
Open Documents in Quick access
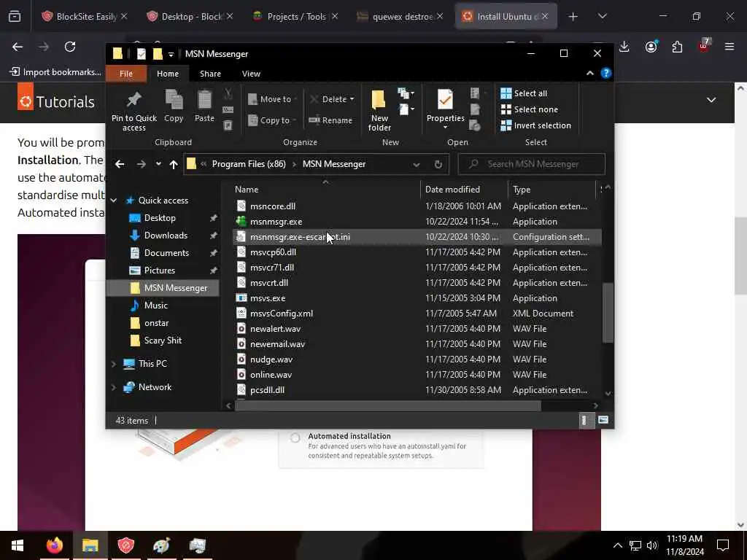(x=166, y=253)
